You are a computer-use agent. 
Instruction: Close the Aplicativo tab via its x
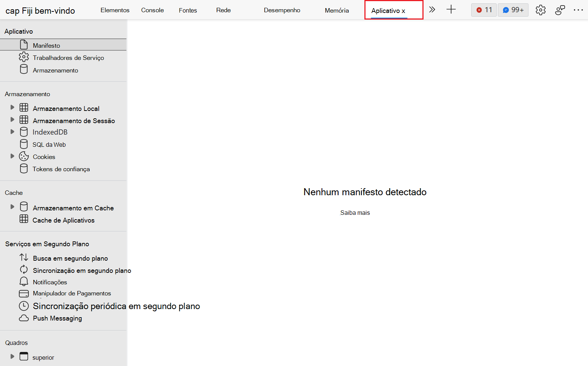click(404, 11)
